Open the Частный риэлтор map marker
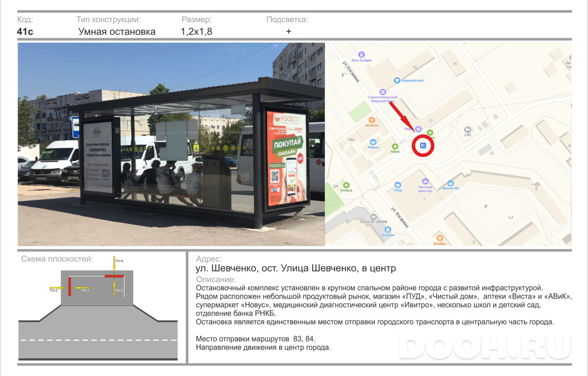Screen dimensions: 588x376 click(425, 181)
